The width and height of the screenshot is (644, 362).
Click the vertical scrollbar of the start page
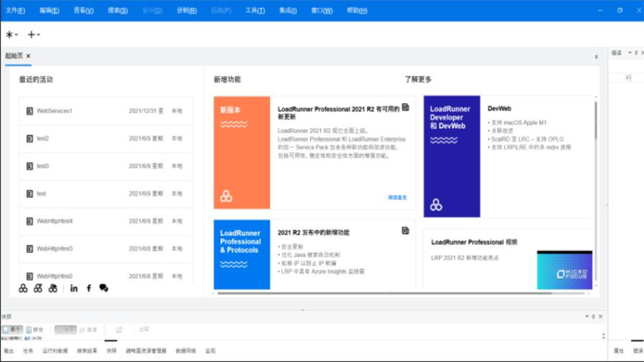point(596,120)
